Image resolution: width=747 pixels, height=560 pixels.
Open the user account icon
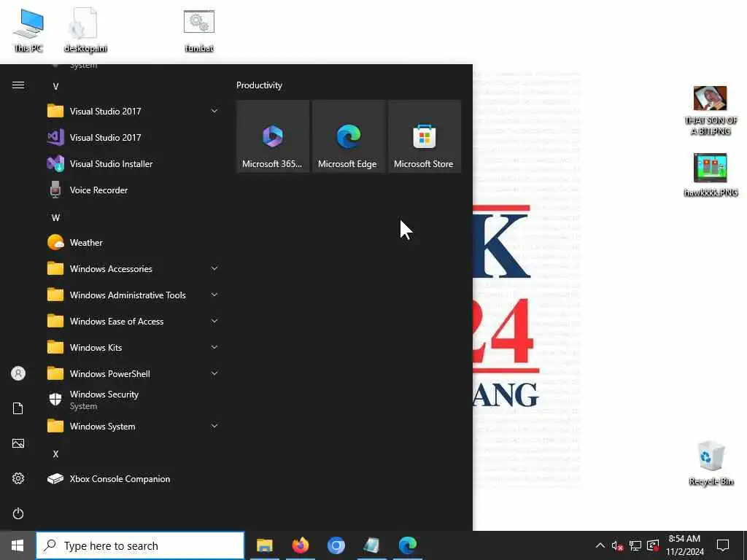[x=18, y=373]
